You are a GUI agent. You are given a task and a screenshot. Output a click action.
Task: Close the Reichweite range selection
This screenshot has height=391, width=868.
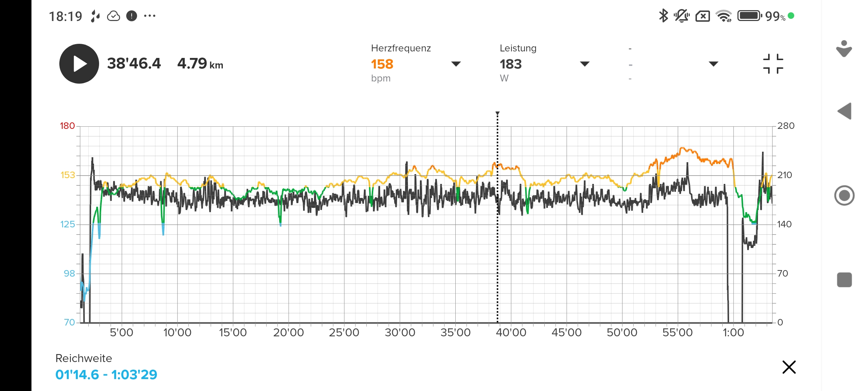tap(789, 367)
